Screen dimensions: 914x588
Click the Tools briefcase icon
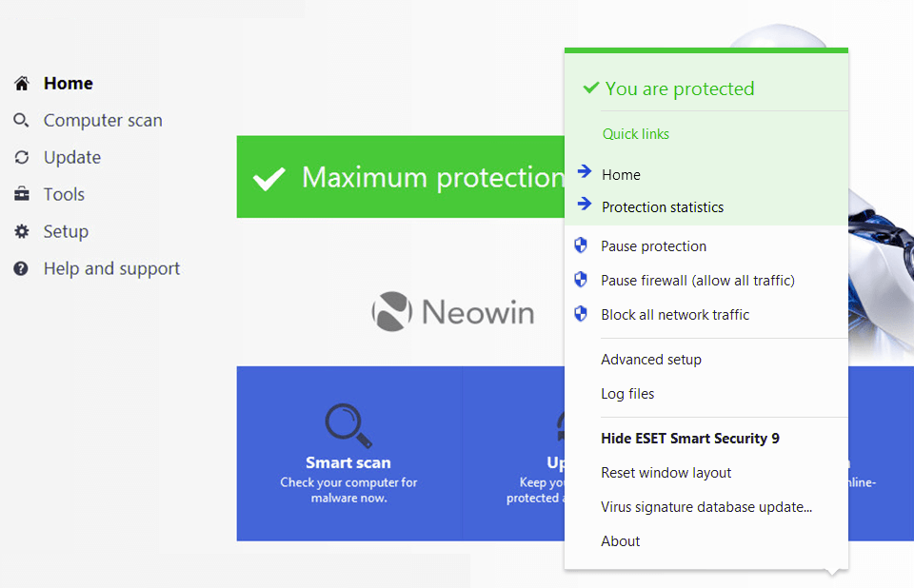[x=21, y=195]
